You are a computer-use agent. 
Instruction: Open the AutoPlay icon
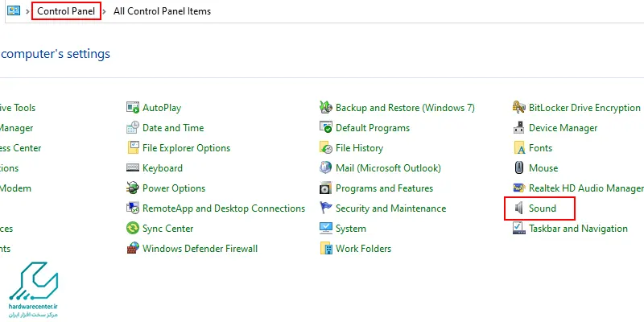[x=133, y=108]
